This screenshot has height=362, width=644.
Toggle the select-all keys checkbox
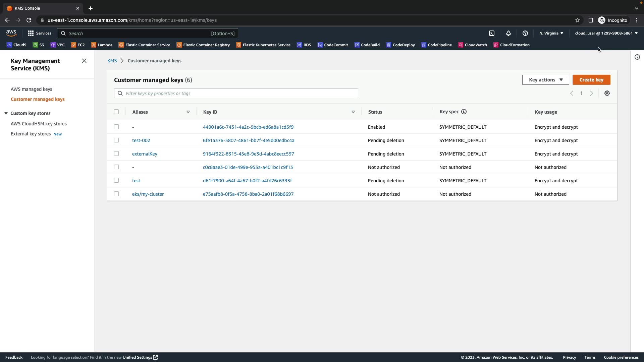click(x=116, y=112)
